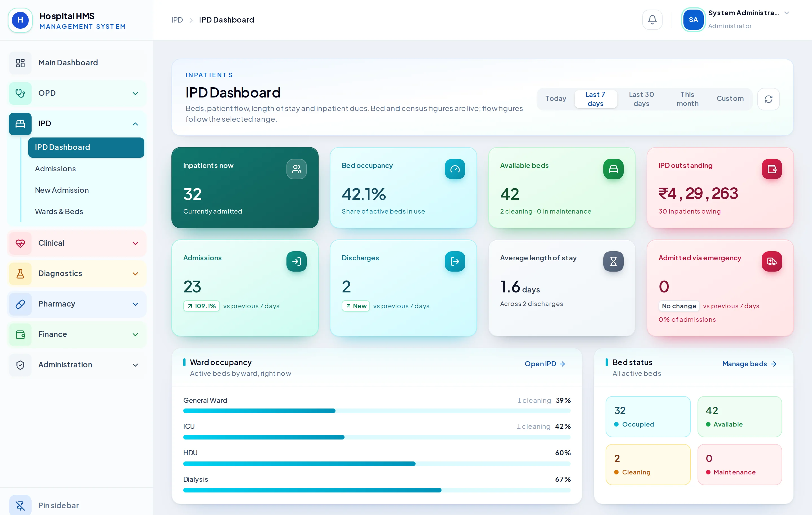Click the Clinical heartbeat icon

tap(20, 243)
